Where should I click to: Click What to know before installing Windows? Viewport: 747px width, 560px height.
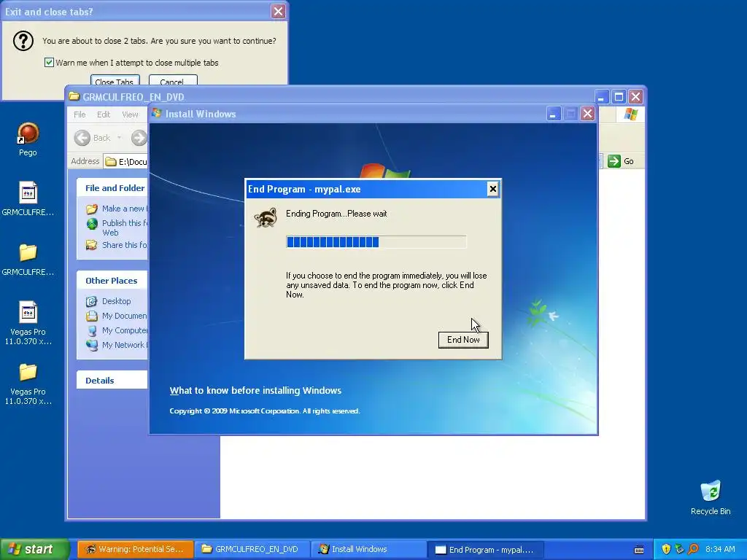click(x=255, y=391)
